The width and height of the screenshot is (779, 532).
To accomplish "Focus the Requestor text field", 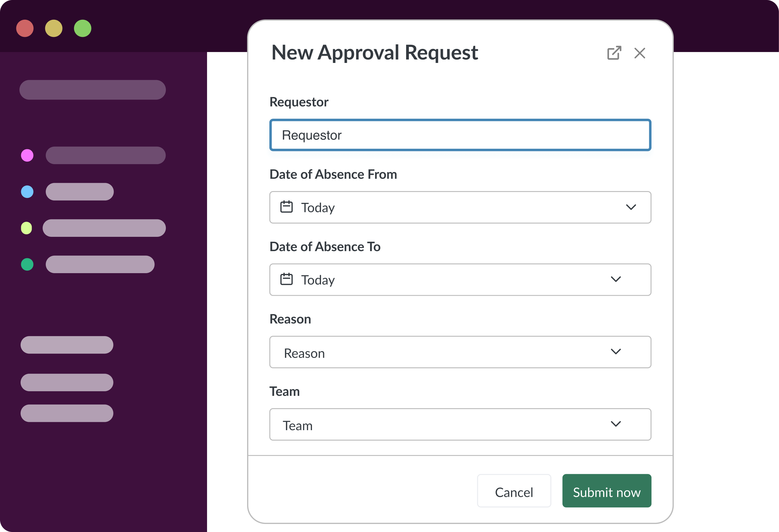I will (x=460, y=135).
